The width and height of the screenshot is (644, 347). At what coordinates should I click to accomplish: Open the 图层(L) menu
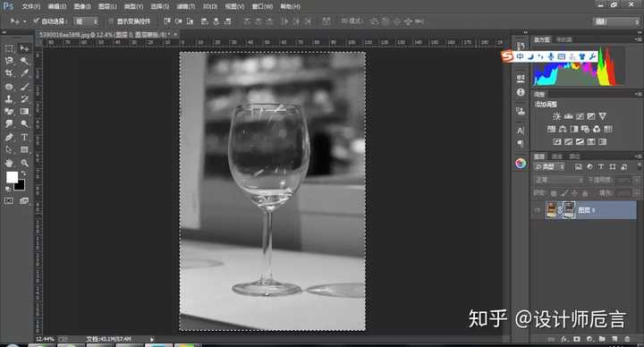(107, 6)
